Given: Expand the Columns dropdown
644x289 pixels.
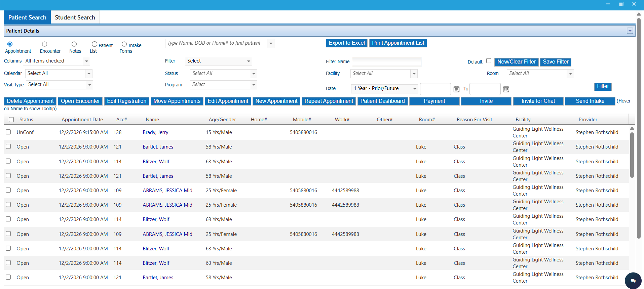Looking at the screenshot, I should [x=86, y=61].
